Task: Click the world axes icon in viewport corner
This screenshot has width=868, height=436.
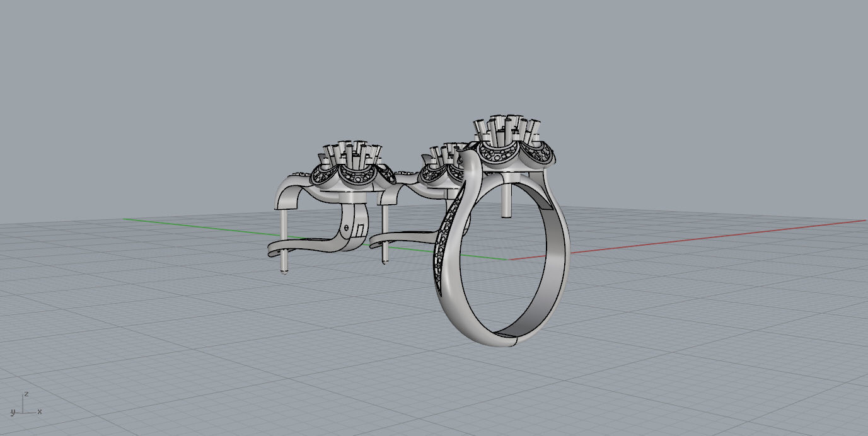Action: tap(25, 404)
